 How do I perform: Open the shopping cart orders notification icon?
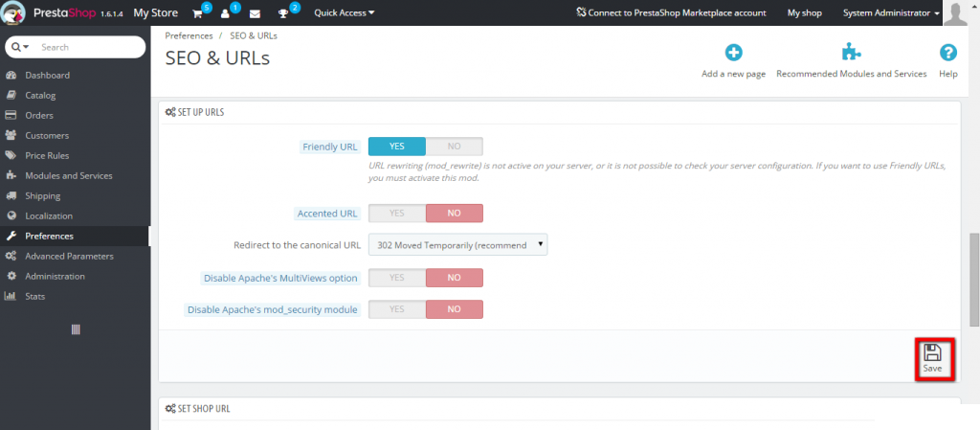point(197,13)
